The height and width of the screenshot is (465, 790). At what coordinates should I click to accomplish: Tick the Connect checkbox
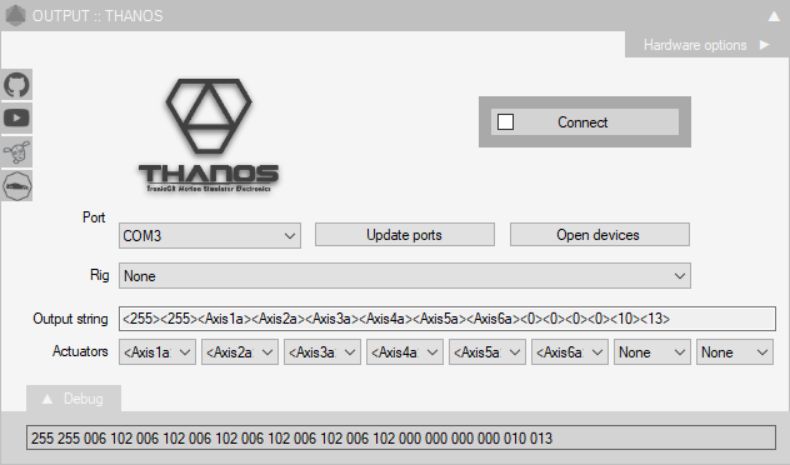coord(505,122)
